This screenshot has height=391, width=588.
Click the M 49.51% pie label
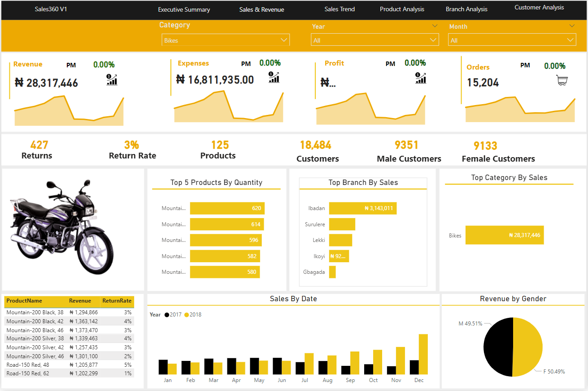coord(470,323)
